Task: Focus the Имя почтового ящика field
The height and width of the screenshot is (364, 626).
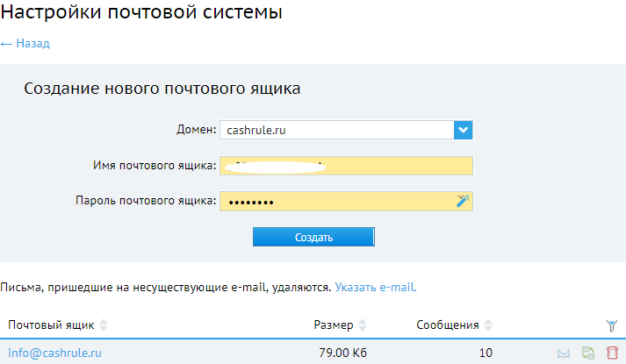Action: (x=346, y=166)
